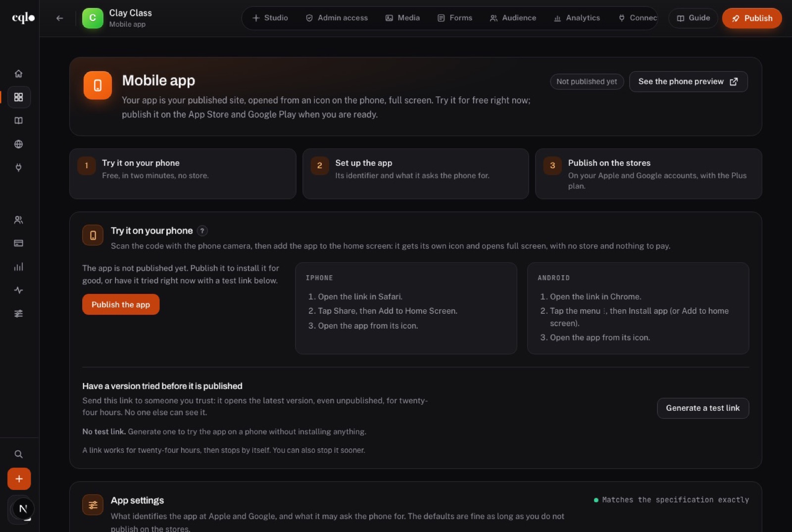The image size is (792, 532).
Task: Go back with the left arrow
Action: pyautogui.click(x=59, y=18)
